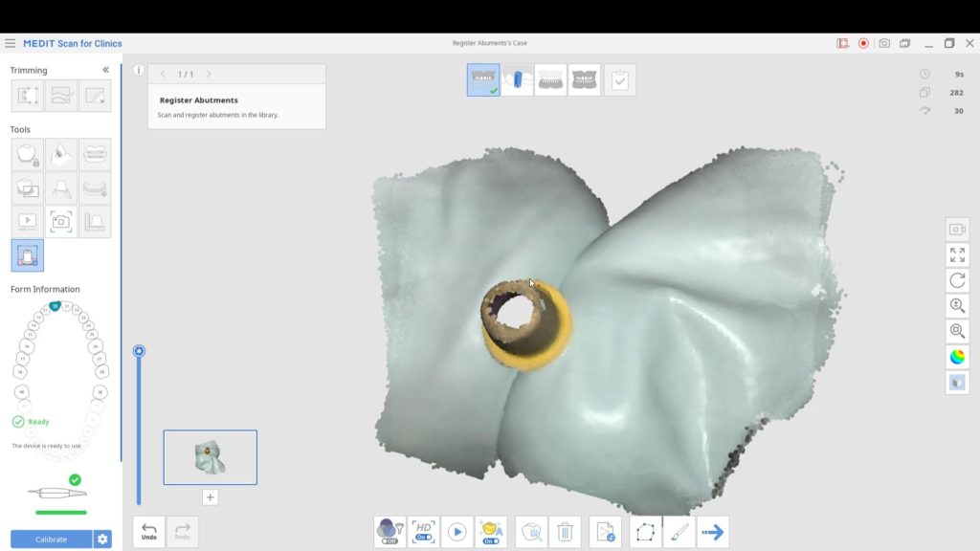980x551 pixels.
Task: Select the rectangular trimming selection tool
Action: 27,96
